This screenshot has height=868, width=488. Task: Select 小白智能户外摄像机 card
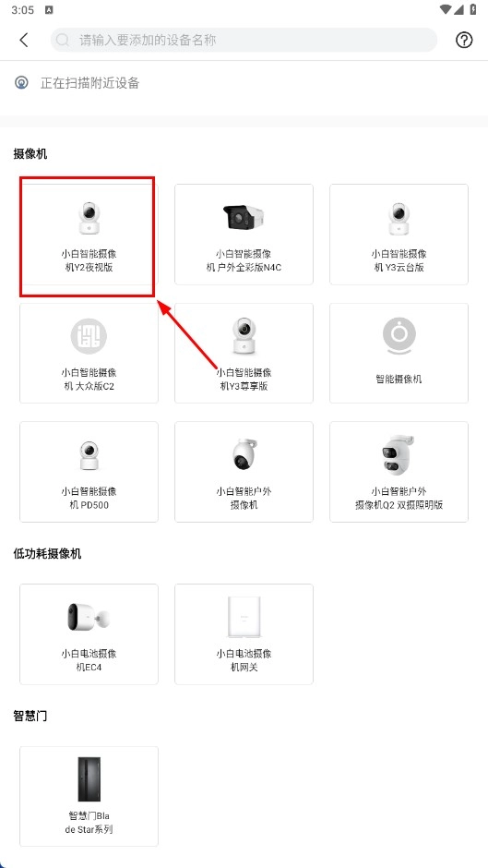tap(244, 472)
